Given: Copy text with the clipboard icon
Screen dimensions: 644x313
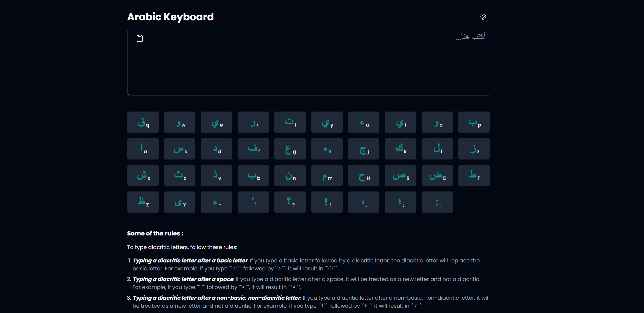Looking at the screenshot, I should (x=139, y=38).
